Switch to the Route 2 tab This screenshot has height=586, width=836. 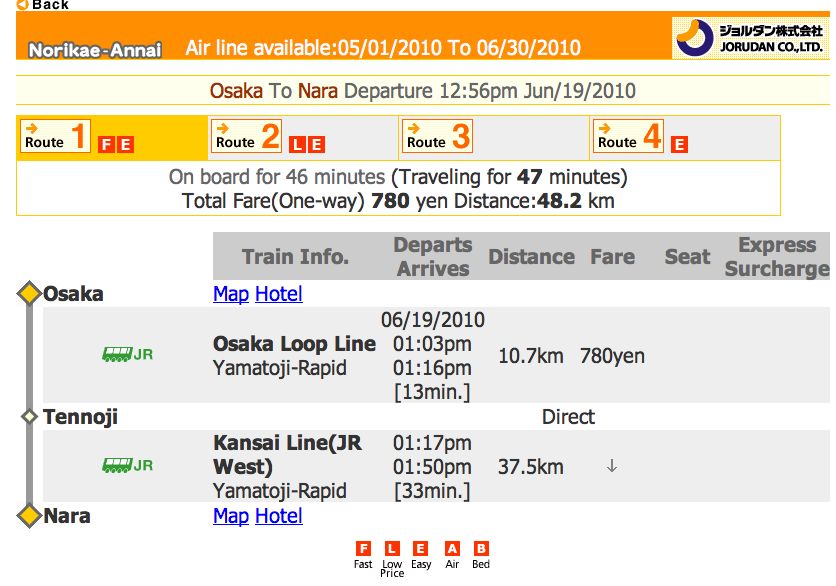click(x=246, y=137)
